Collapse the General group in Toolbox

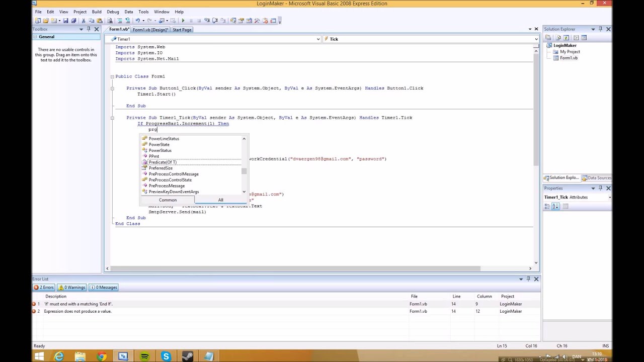point(36,37)
